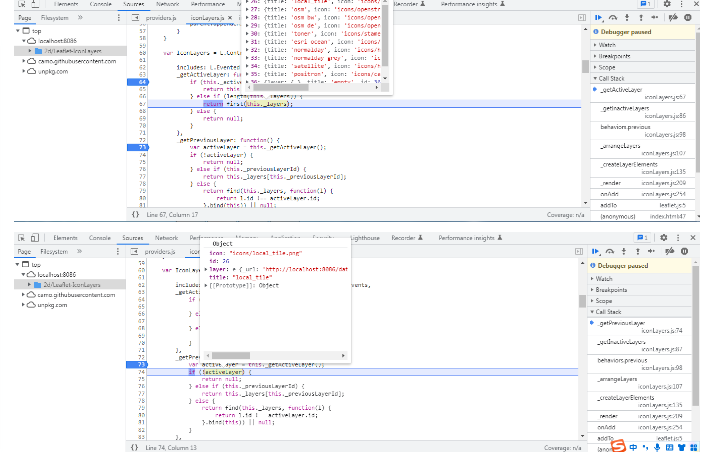Click Step button in bottom DevTools toolbar

coord(652,251)
